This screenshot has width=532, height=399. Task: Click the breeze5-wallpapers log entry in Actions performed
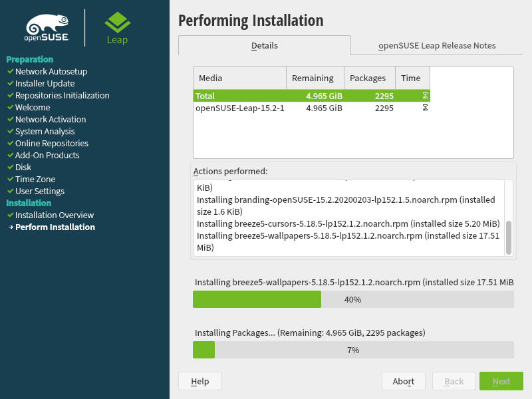[348, 241]
